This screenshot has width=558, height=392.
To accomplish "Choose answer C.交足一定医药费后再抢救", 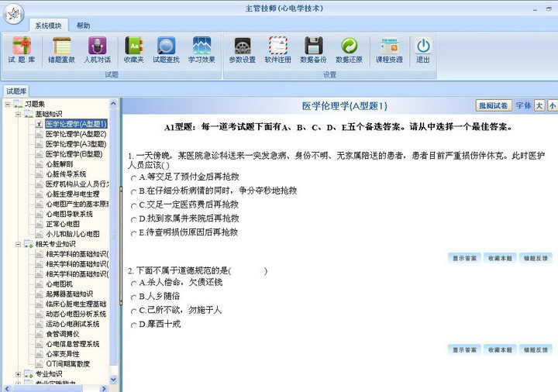I will (x=134, y=205).
